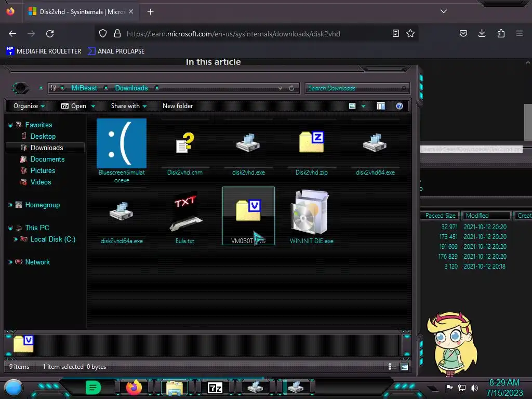Open BluescreenSimulator.exe file icon
Image resolution: width=532 pixels, height=399 pixels.
tap(122, 143)
